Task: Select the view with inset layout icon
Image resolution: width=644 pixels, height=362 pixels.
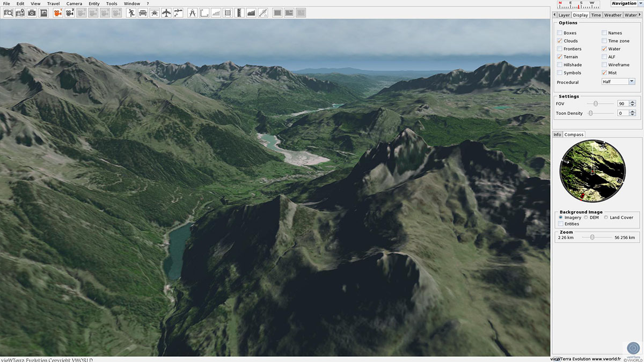Action: click(x=289, y=13)
